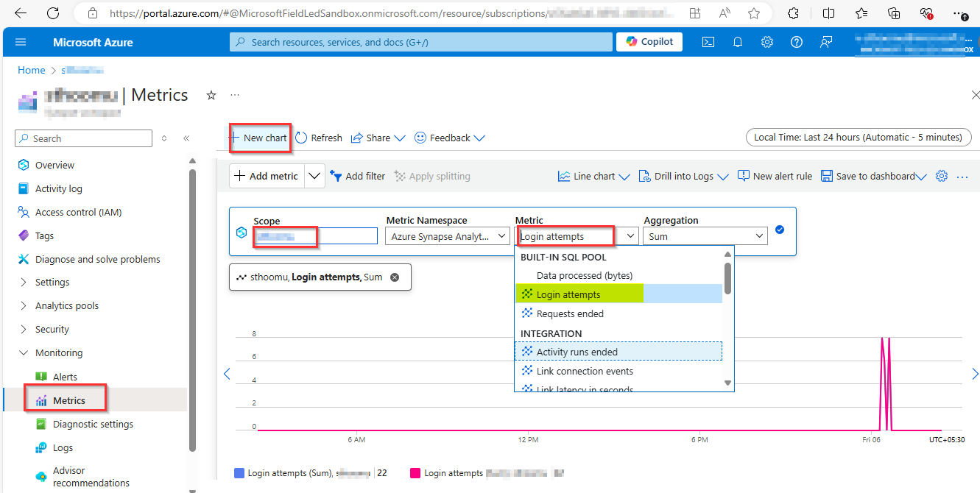Expand the Settings section
Viewport: 980px width, 493px height.
point(52,282)
